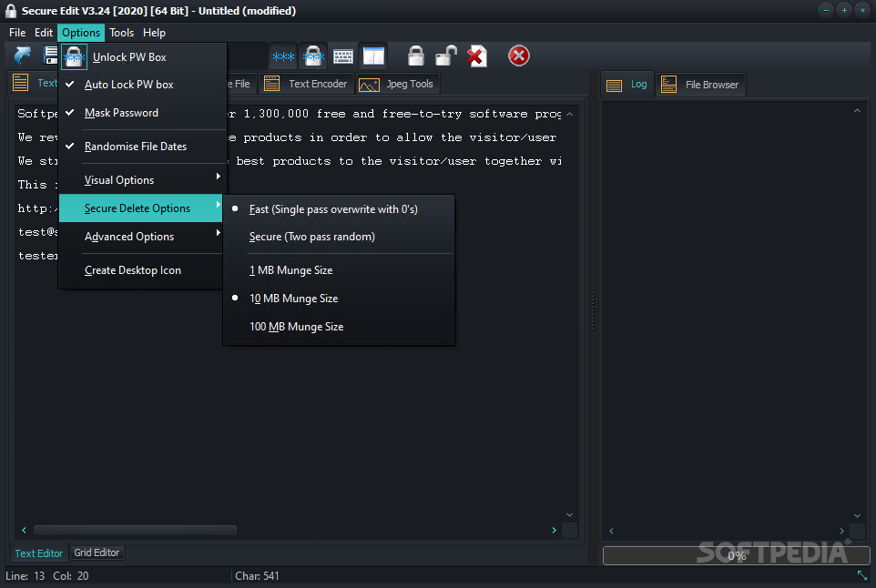Click the editor scroll down arrow
The height and width of the screenshot is (588, 876).
pyautogui.click(x=569, y=515)
